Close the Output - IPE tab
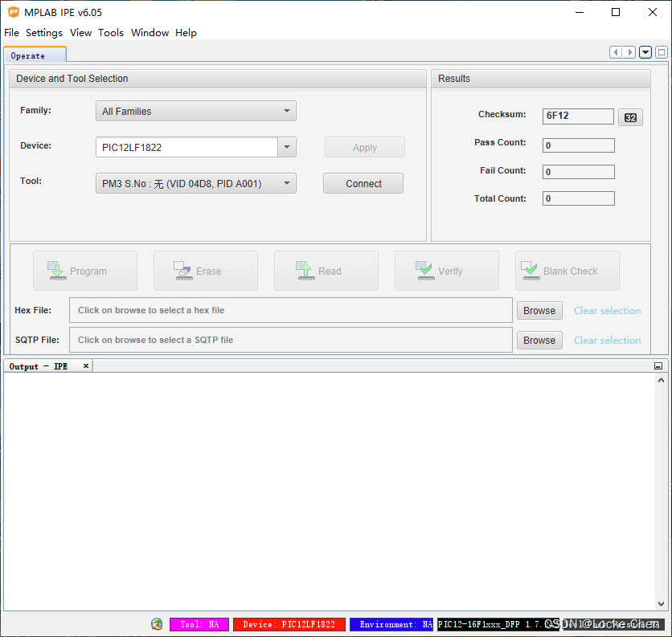Image resolution: width=672 pixels, height=637 pixels. click(x=85, y=365)
